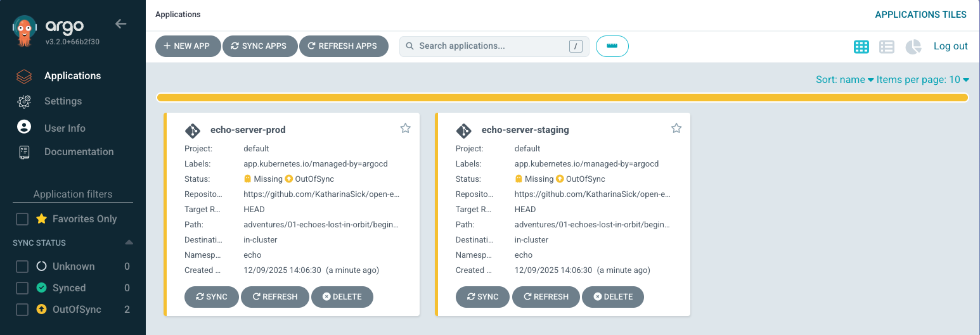980x335 pixels.
Task: Click the yellow star beside Favorites Only
Action: tap(41, 219)
